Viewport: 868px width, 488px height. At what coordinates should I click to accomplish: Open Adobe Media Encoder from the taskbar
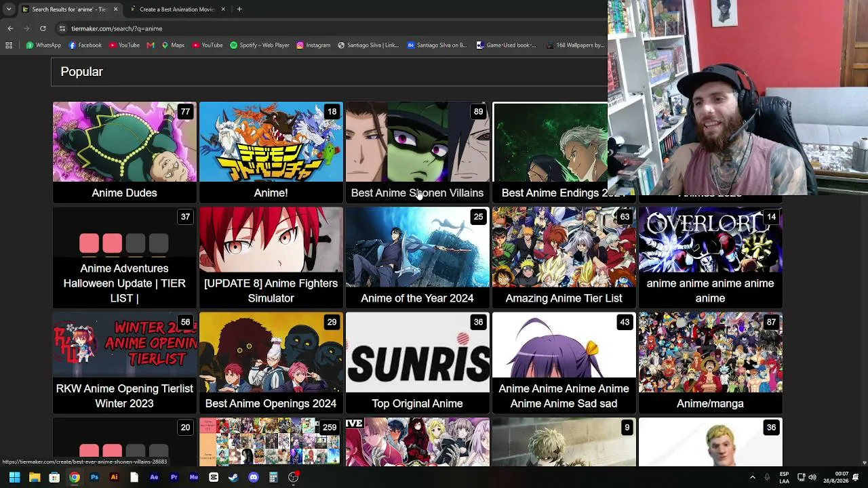(194, 477)
